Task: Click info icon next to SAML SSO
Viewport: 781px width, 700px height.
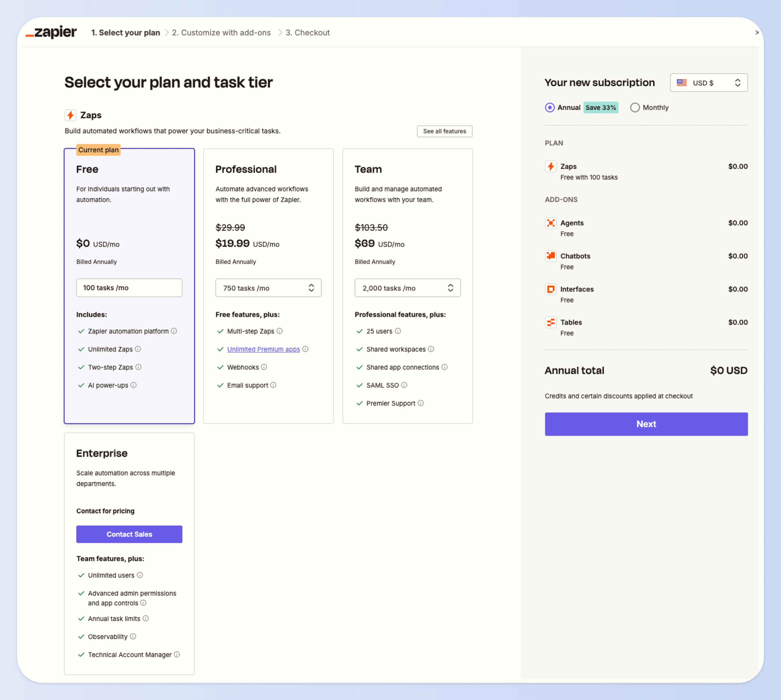Action: click(404, 385)
